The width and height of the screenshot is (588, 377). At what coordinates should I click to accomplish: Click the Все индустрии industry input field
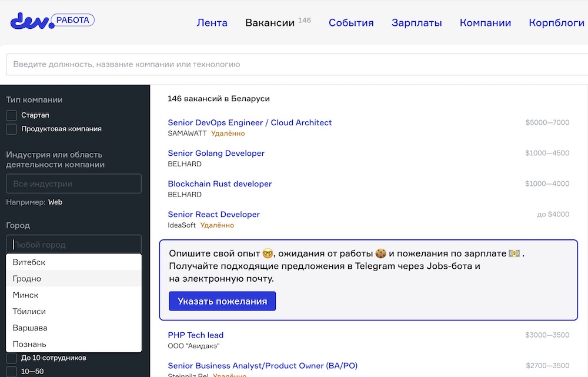(x=73, y=184)
